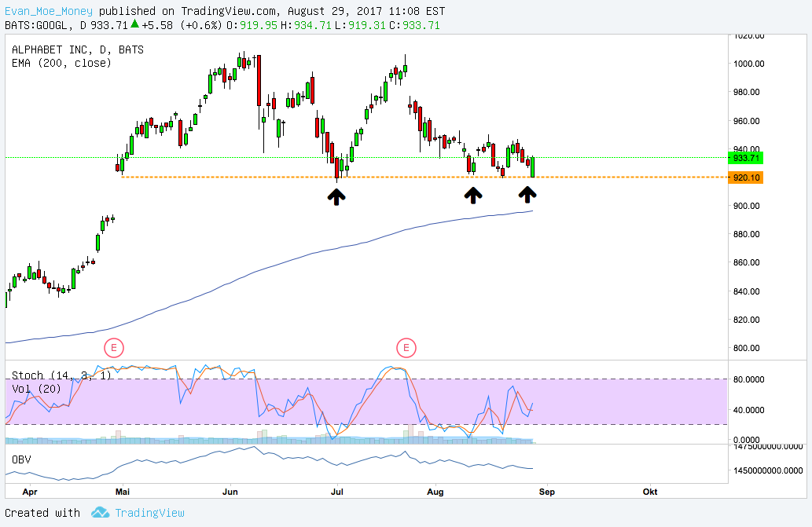Click the 900.00 price axis value
This screenshot has width=812, height=527.
747,206
